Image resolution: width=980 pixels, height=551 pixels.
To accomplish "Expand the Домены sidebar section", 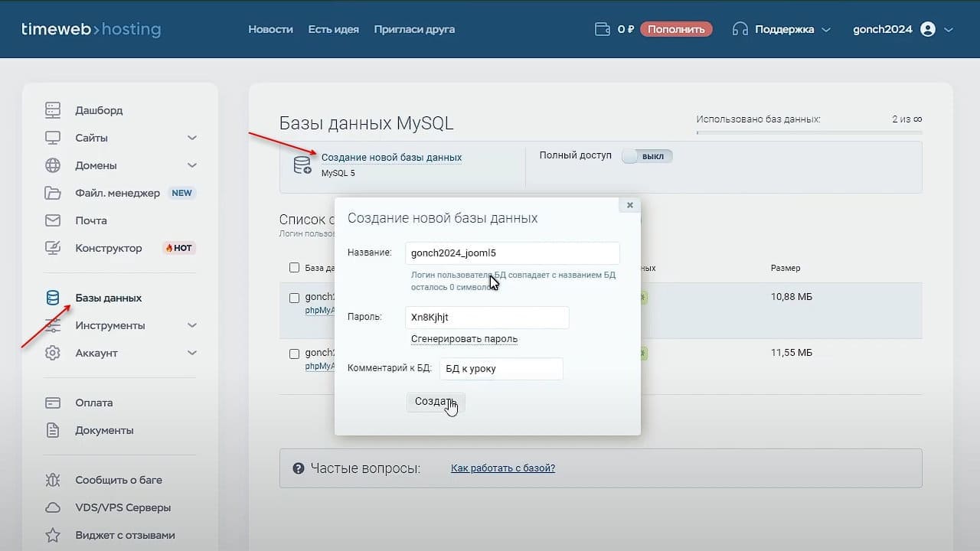I will click(192, 165).
